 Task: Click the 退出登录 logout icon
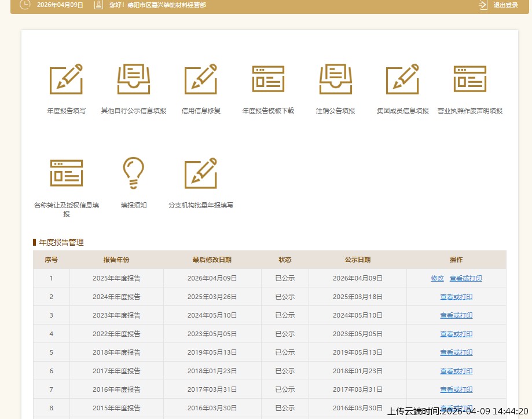[x=483, y=5]
